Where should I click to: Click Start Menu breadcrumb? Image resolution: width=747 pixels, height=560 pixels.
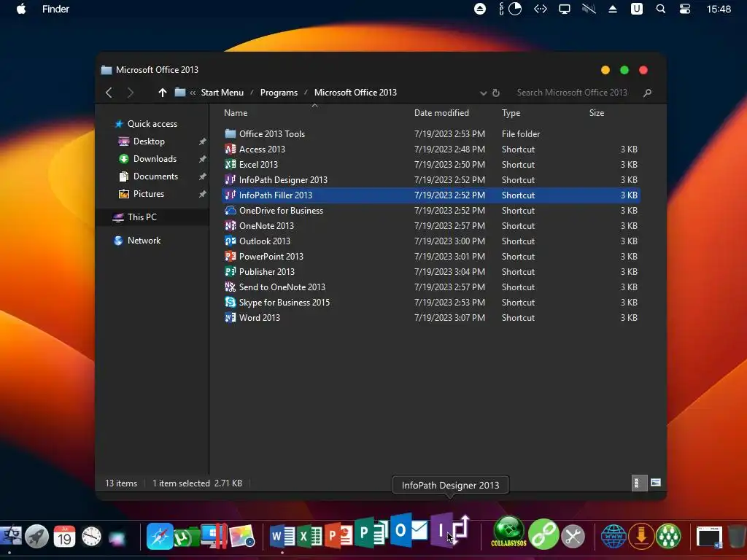coord(222,93)
